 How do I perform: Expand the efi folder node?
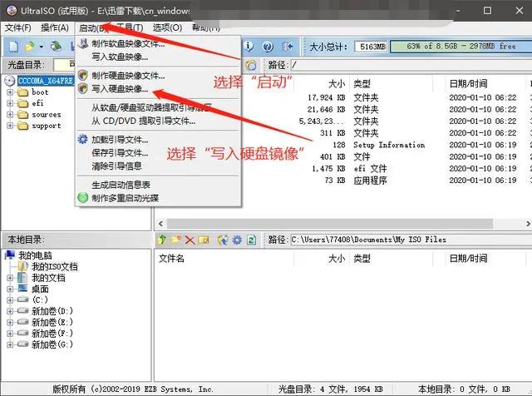click(10, 103)
